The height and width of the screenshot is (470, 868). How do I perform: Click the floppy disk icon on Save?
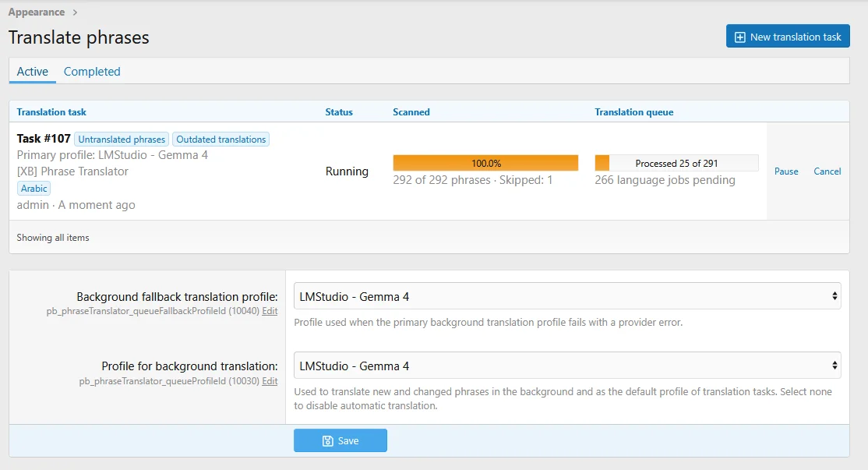(x=328, y=440)
